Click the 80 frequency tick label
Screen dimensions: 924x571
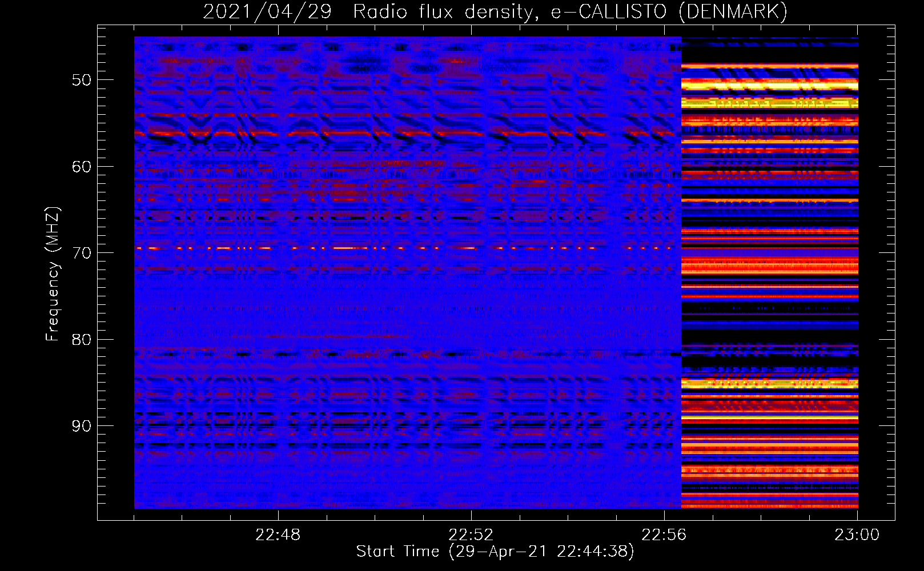point(82,340)
